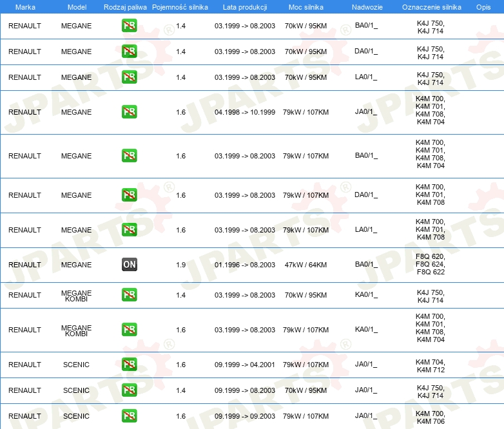
Task: Click BA0/1_ body cell in ON diesel row
Action: (x=366, y=265)
